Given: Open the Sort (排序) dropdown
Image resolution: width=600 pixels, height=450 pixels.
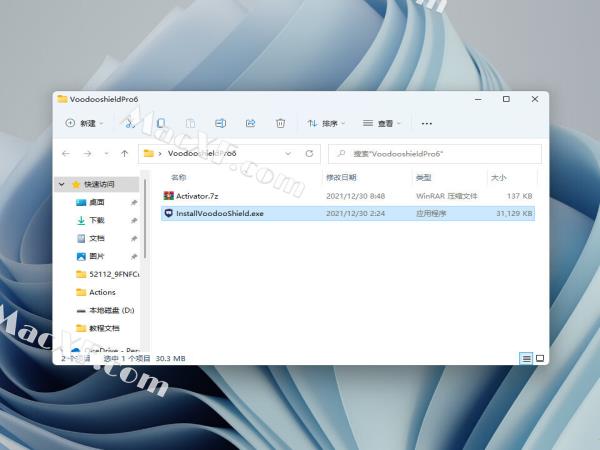Looking at the screenshot, I should coord(326,123).
